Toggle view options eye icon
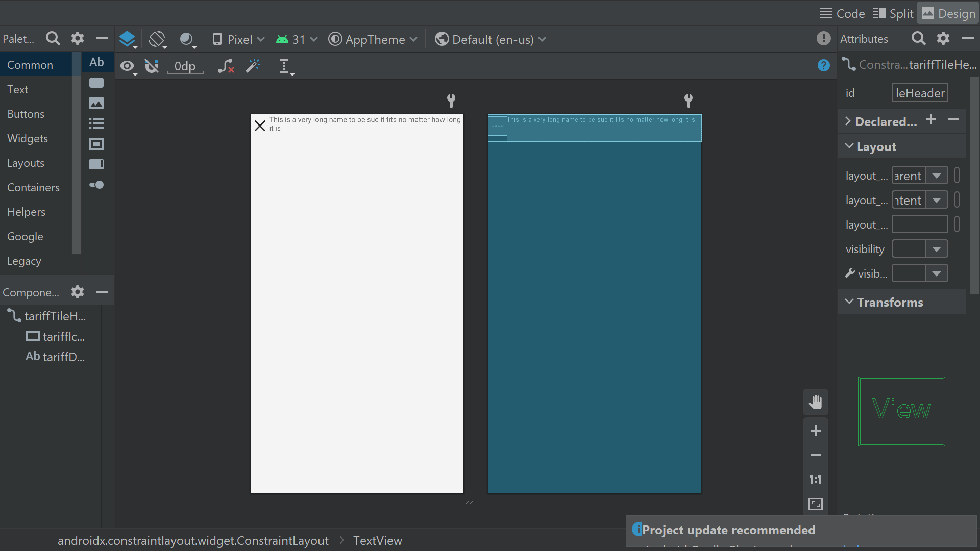The width and height of the screenshot is (980, 551). click(128, 66)
